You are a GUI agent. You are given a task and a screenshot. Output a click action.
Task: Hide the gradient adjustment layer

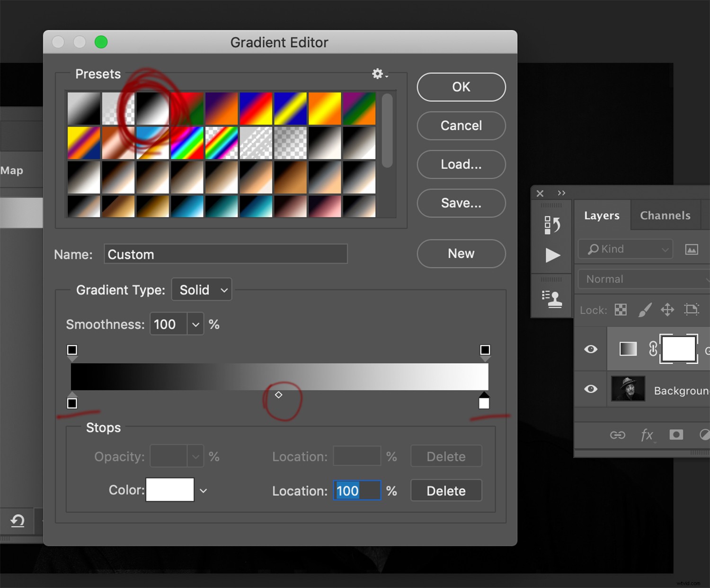pyautogui.click(x=590, y=349)
